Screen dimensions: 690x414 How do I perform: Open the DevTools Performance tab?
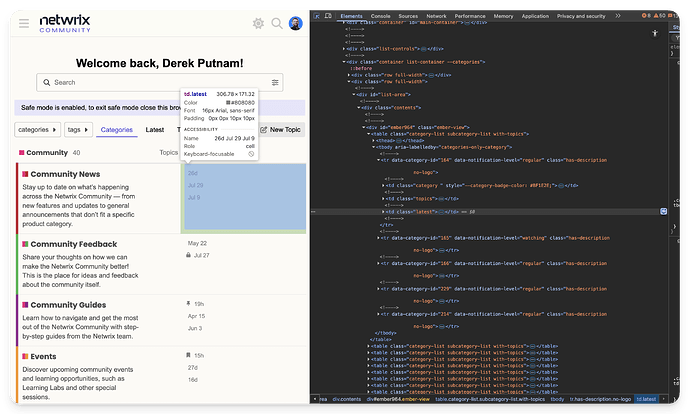click(470, 16)
